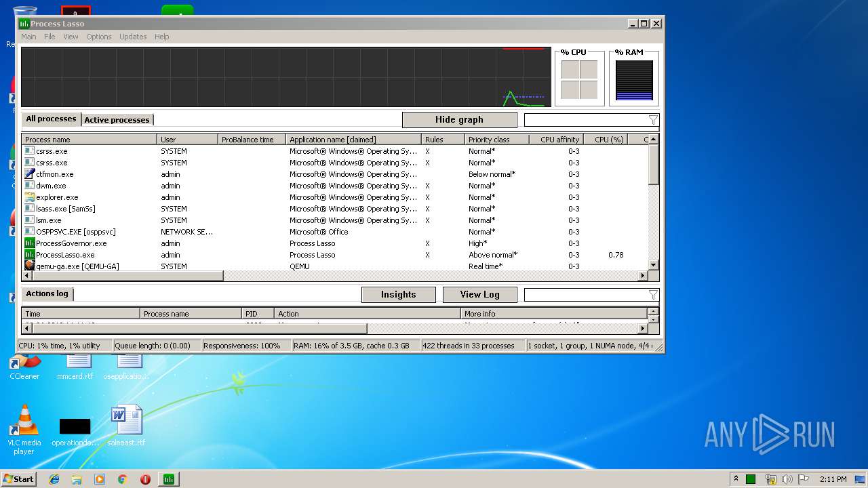Click the process filter input field
The width and height of the screenshot is (868, 488).
[x=586, y=120]
